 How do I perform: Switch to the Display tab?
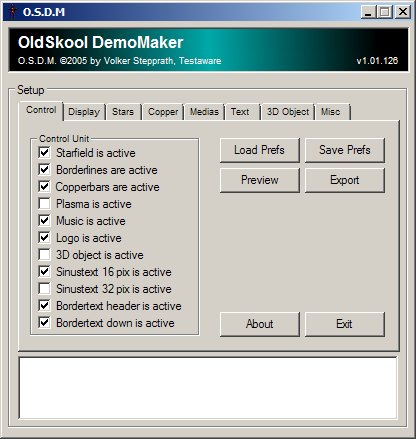tap(84, 112)
